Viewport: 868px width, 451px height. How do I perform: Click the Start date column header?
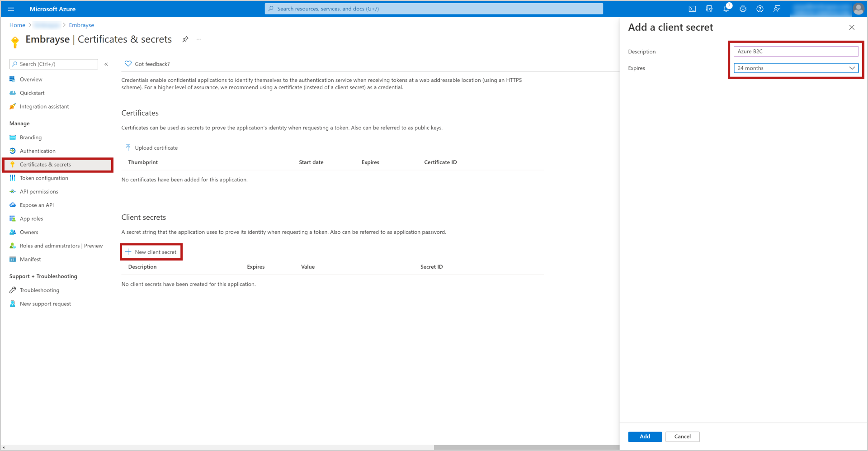click(x=311, y=162)
